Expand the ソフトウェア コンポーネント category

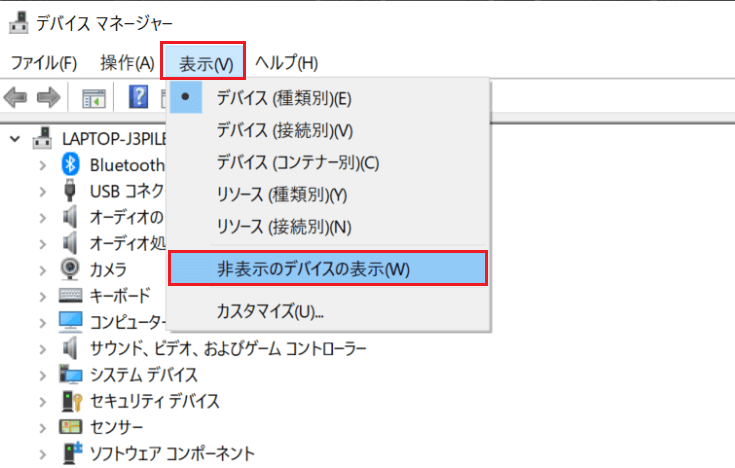click(x=43, y=454)
